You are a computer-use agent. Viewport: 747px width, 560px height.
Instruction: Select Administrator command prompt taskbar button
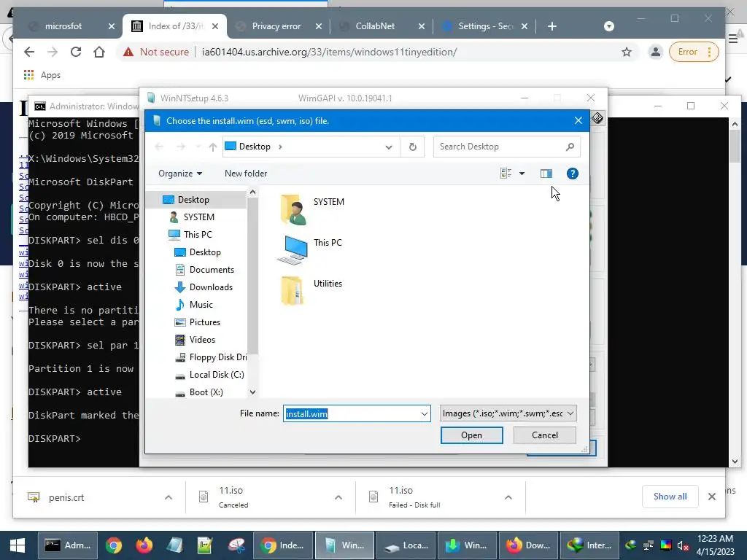pos(68,545)
